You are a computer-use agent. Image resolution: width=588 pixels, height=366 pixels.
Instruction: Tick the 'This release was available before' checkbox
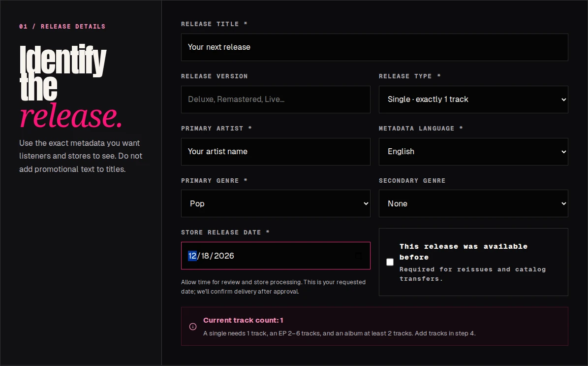[390, 262]
